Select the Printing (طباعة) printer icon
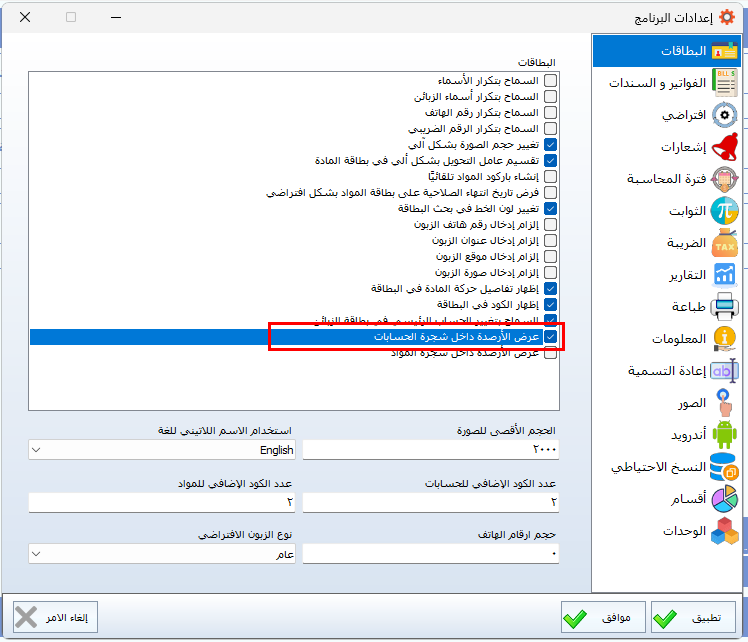The height and width of the screenshot is (642, 748). click(725, 307)
